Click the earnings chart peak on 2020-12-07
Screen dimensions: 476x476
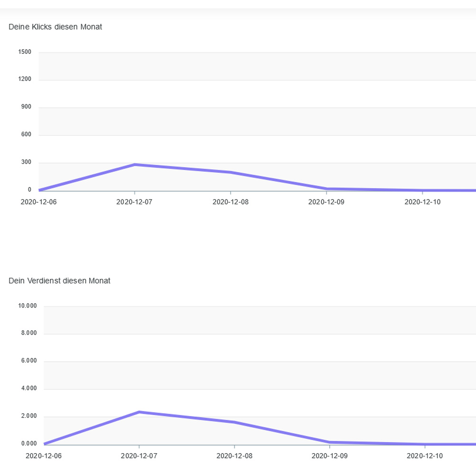139,412
